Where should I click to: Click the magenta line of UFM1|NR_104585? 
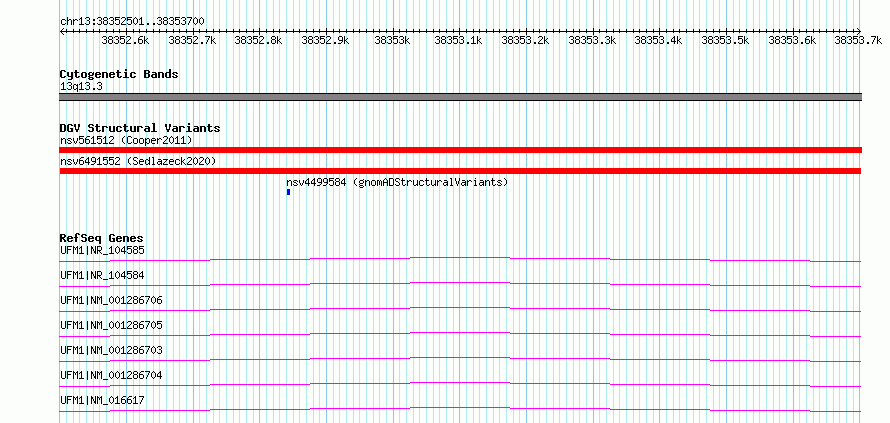coord(460,259)
